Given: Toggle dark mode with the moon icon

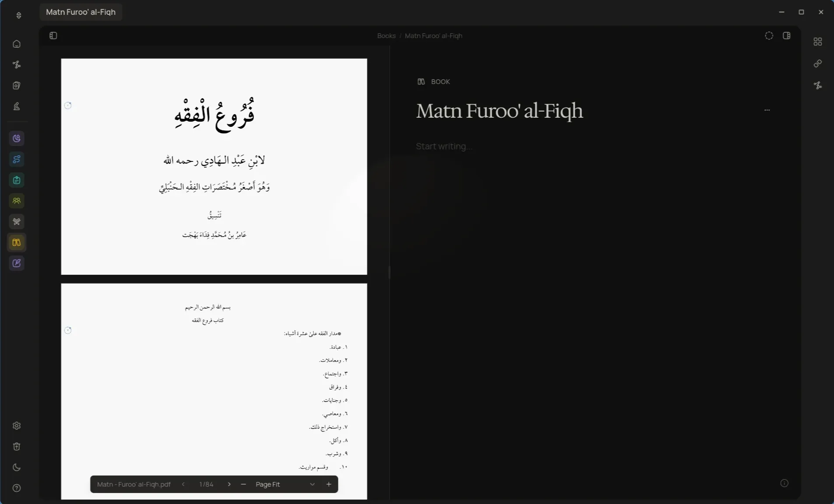Looking at the screenshot, I should pos(17,467).
